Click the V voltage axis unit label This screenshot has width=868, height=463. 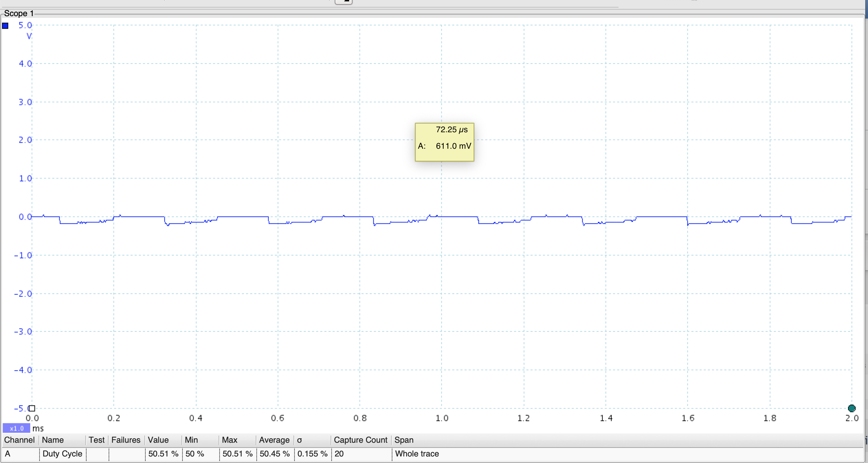pyautogui.click(x=29, y=36)
